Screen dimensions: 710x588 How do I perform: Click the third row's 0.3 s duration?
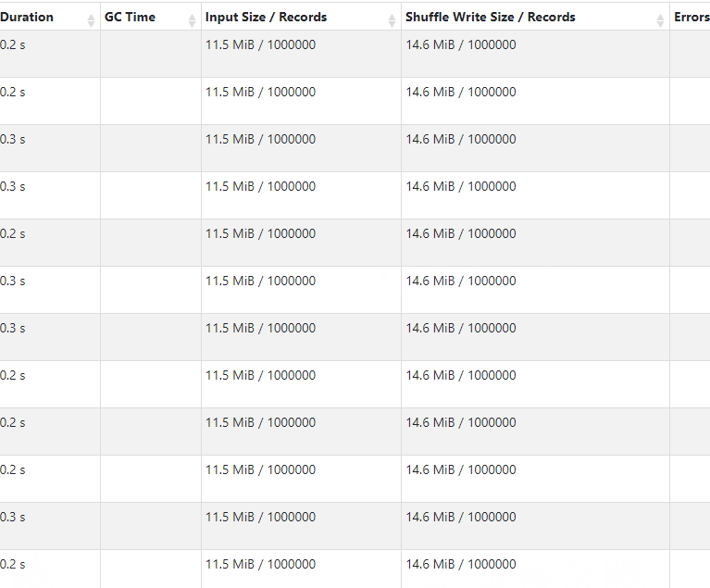[13, 140]
